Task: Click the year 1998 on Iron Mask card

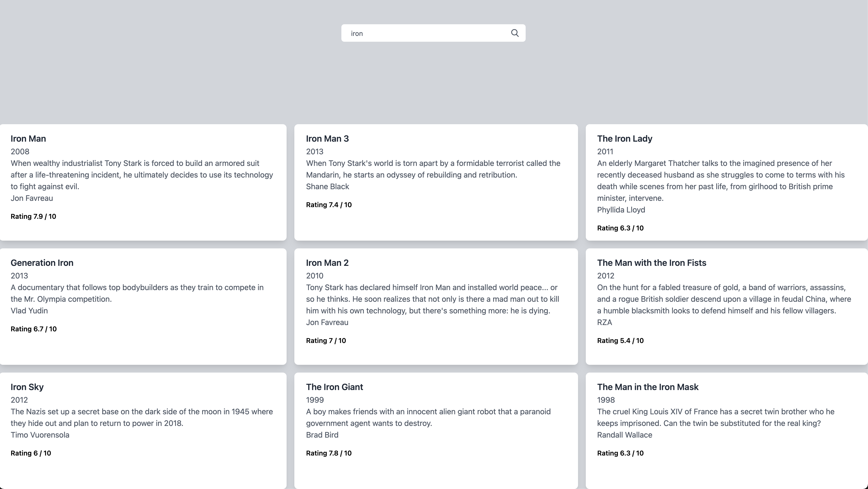Action: point(605,400)
